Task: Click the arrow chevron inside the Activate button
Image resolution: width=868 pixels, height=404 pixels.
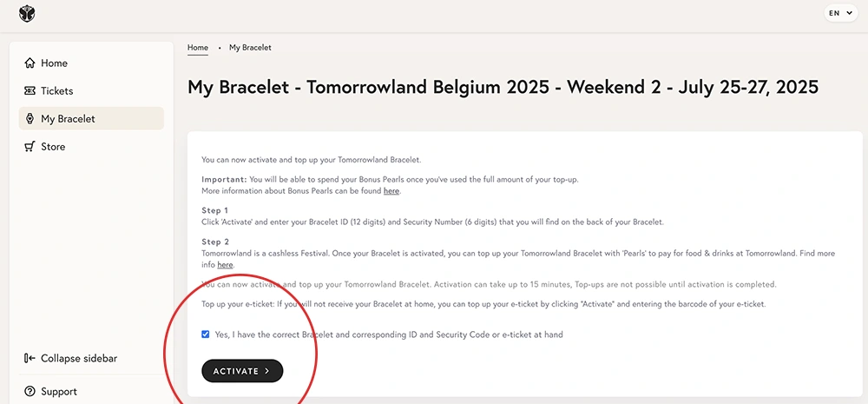Action: point(267,371)
